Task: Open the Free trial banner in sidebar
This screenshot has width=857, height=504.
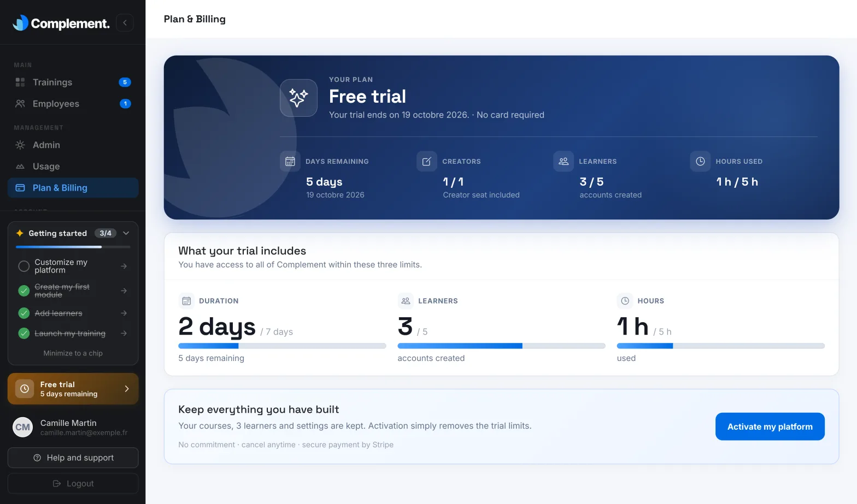Action: tap(73, 389)
